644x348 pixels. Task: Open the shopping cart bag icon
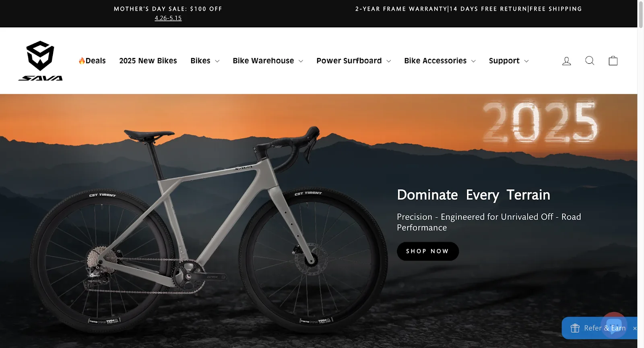coord(613,61)
